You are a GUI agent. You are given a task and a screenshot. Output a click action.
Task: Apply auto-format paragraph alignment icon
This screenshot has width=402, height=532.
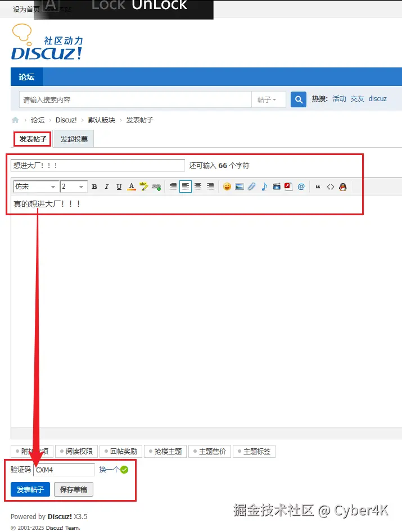(173, 187)
